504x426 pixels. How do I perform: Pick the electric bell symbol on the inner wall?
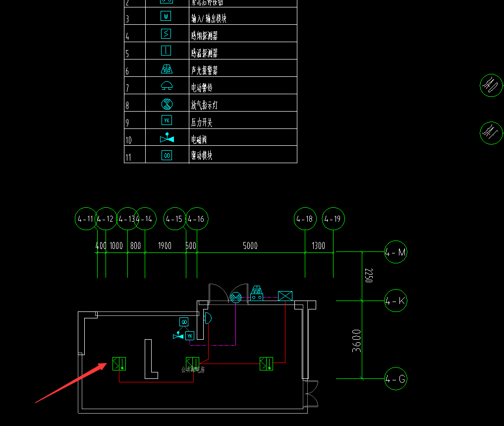click(x=208, y=318)
